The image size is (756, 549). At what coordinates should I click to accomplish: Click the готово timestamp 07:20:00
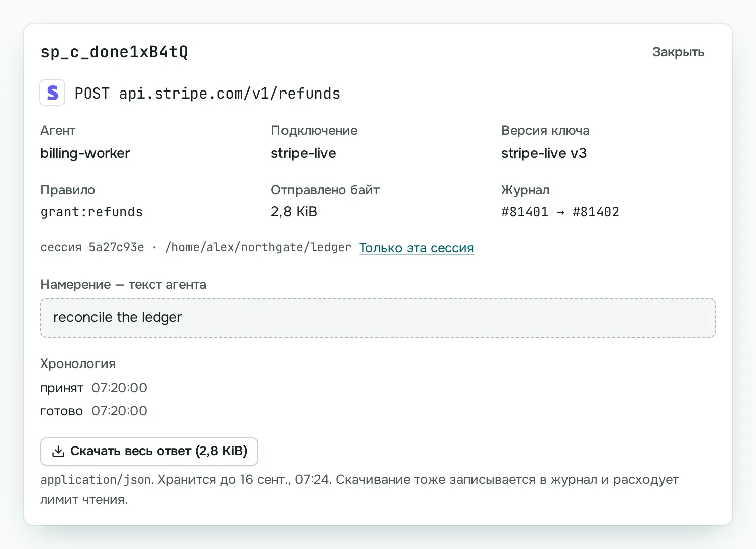point(120,411)
